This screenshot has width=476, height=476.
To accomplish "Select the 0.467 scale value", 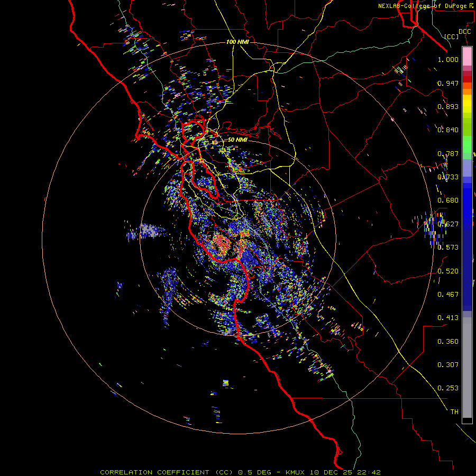I will [x=448, y=295].
